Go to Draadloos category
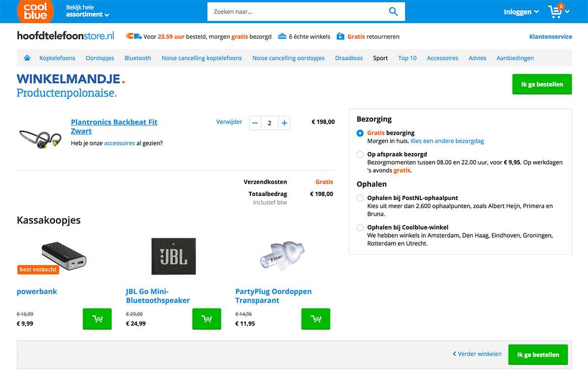This screenshot has width=588, height=376. [x=349, y=58]
